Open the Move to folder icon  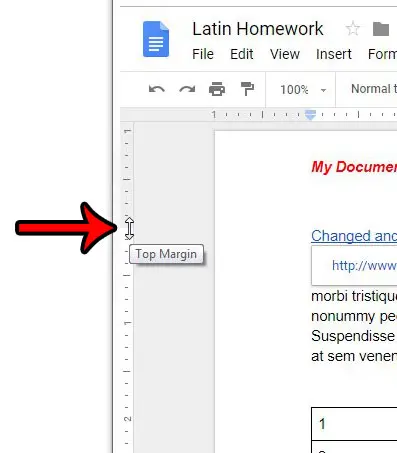[381, 29]
